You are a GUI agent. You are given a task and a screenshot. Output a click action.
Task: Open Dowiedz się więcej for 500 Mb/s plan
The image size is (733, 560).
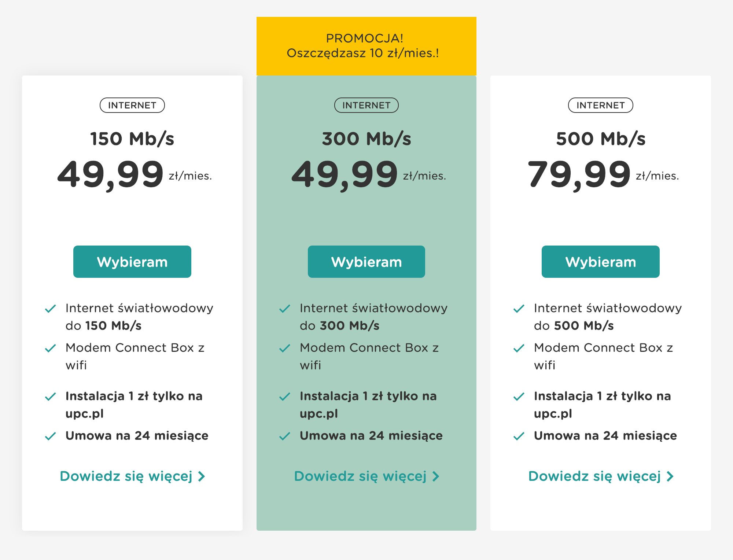pos(601,476)
